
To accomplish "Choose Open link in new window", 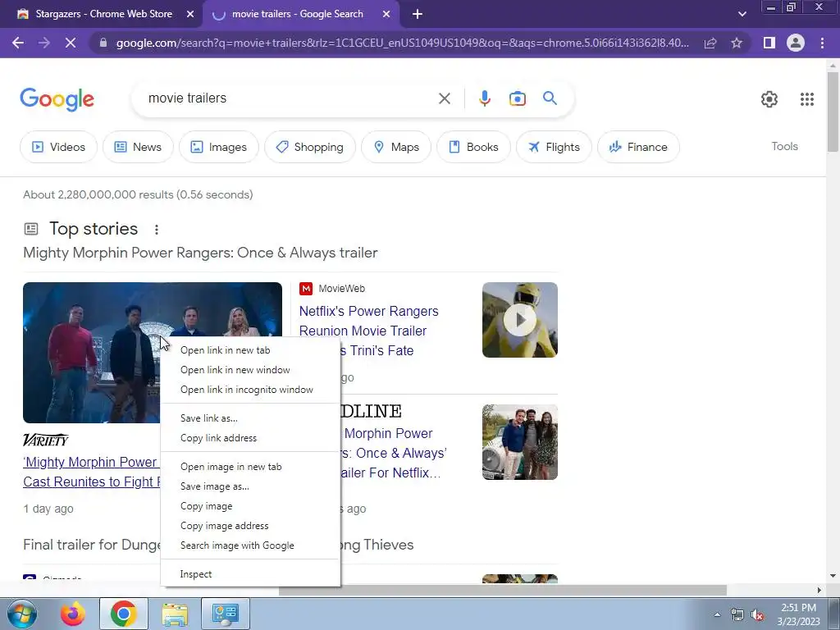I will pos(250,370).
